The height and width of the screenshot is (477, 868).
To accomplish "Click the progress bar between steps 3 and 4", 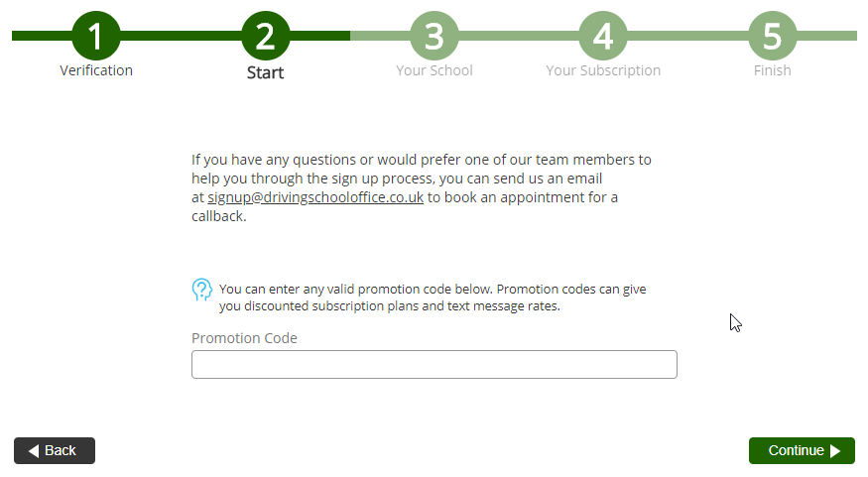I will click(x=519, y=36).
